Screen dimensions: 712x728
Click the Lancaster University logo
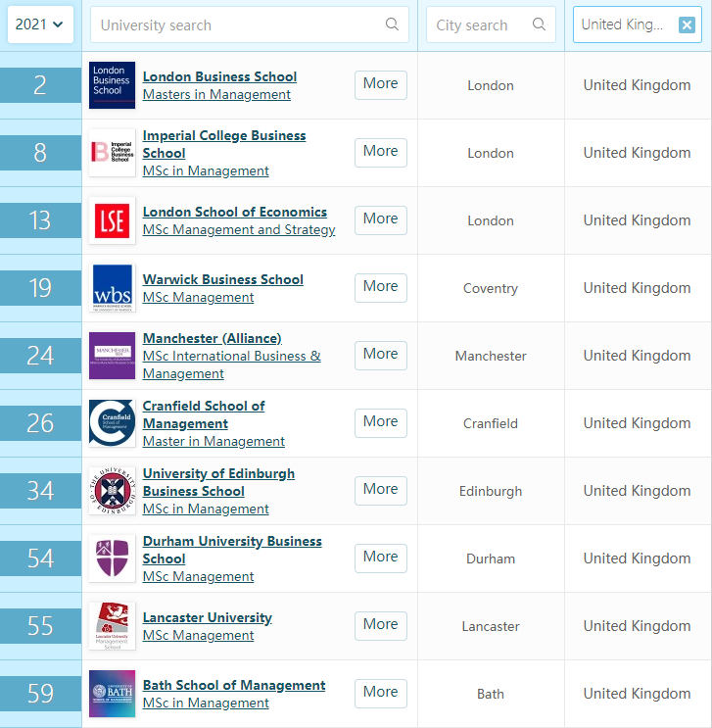point(112,626)
